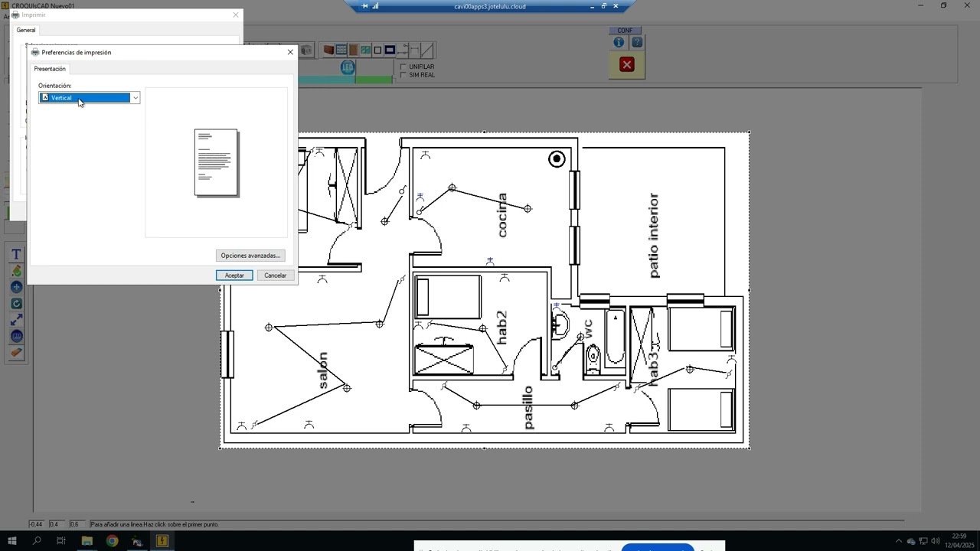Click the status hint 'Para añadir una línea'
The image size is (980, 551).
pos(155,524)
